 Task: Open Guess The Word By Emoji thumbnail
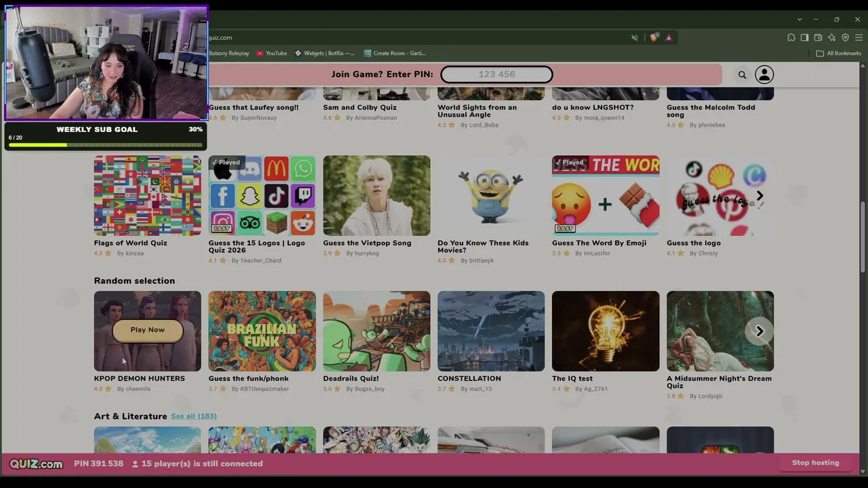[x=606, y=196]
